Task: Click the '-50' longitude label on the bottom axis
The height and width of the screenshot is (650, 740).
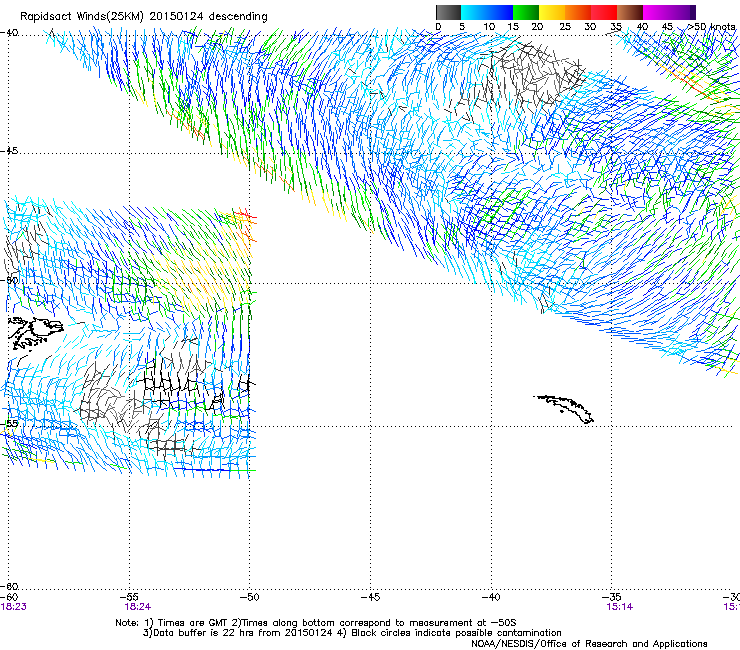Action: click(250, 597)
